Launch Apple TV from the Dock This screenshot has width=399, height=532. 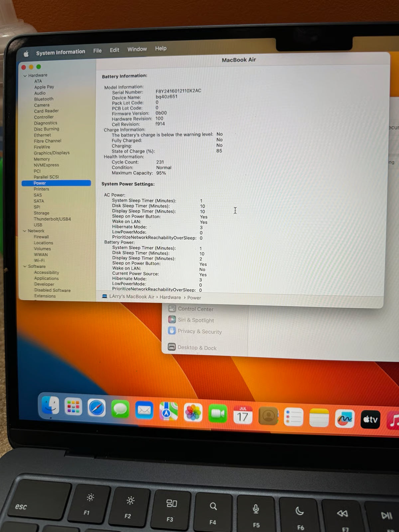click(x=370, y=420)
